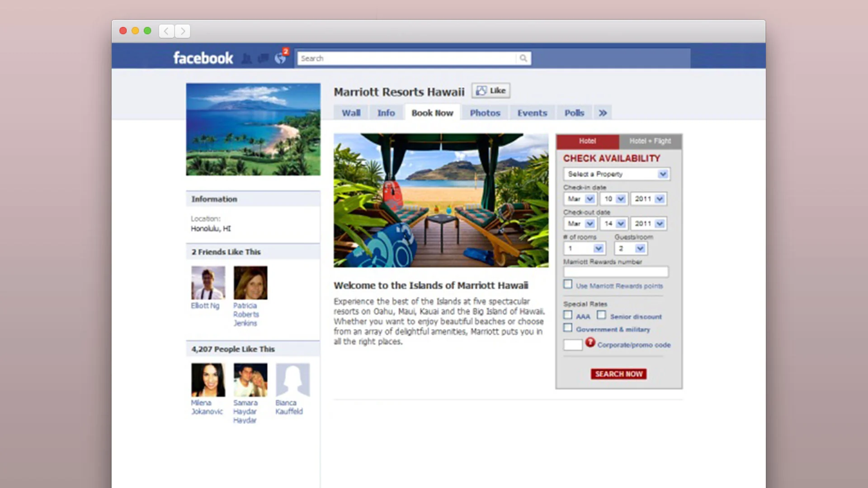The image size is (868, 488).
Task: Switch to the Photos tab
Action: click(485, 113)
